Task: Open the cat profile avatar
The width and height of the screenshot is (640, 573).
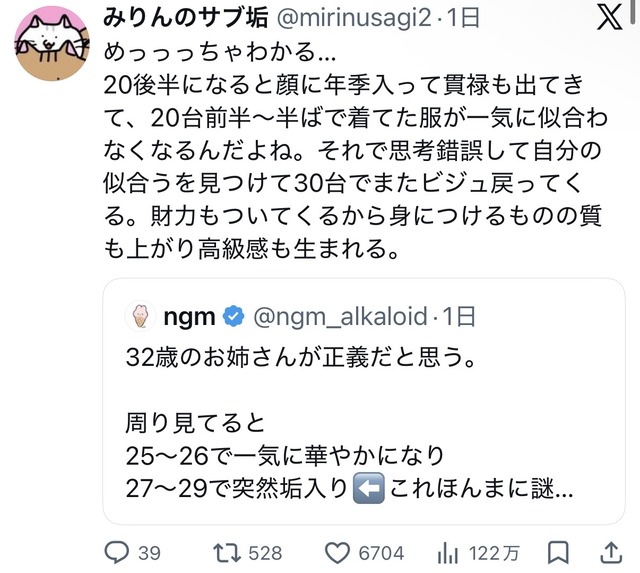Action: tap(52, 43)
